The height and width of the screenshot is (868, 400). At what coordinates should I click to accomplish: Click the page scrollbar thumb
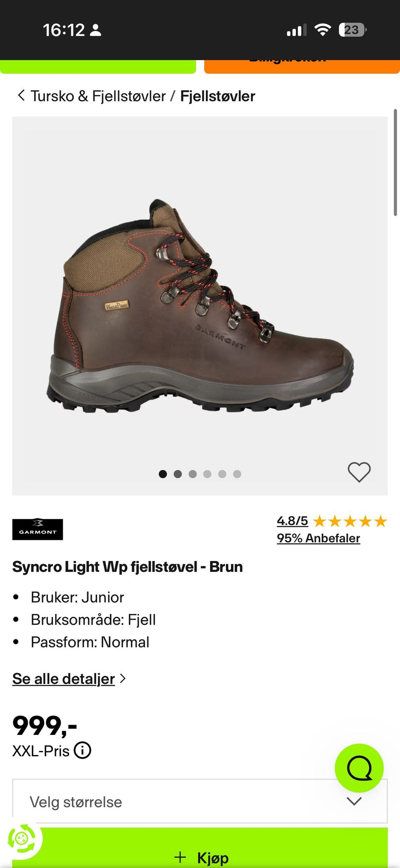pyautogui.click(x=395, y=163)
